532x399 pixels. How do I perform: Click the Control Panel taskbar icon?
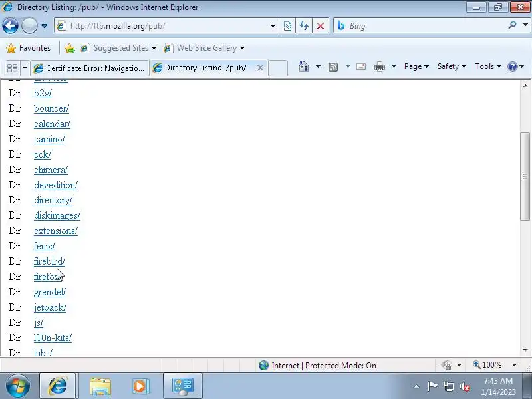[182, 386]
